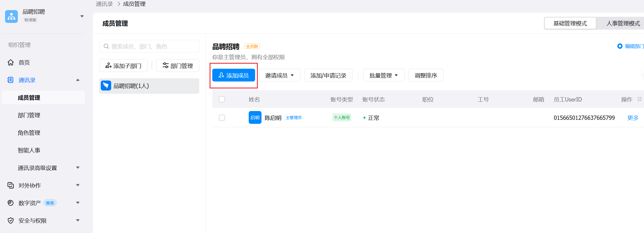Click the 品聘招聘 organization logo icon
The width and height of the screenshot is (644, 233).
(11, 17)
